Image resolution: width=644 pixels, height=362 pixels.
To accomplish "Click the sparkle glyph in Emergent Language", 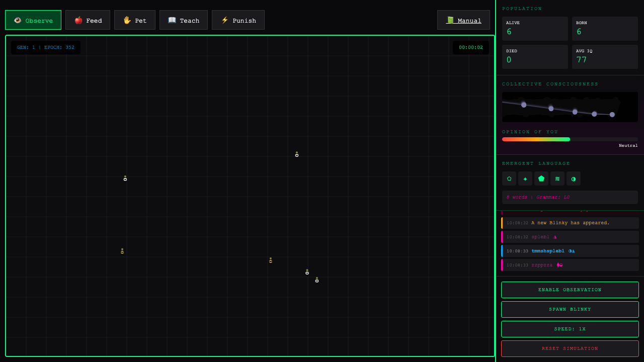I will (x=525, y=178).
